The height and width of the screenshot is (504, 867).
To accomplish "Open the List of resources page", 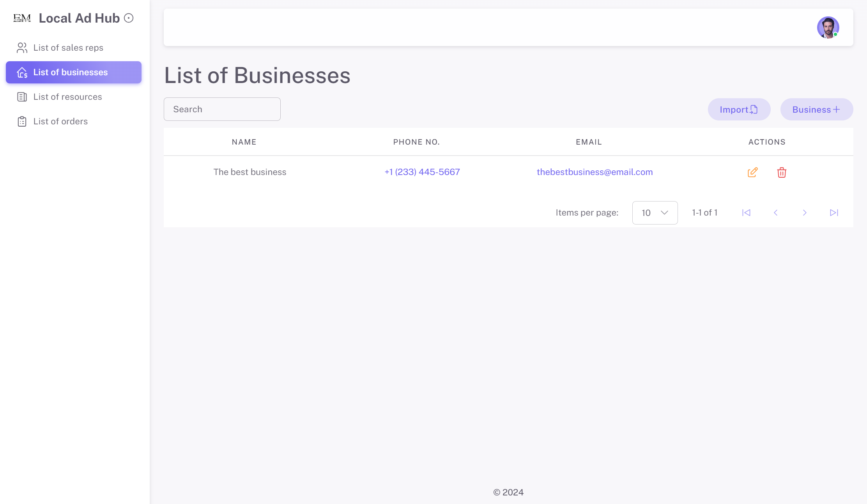I will coord(74,97).
